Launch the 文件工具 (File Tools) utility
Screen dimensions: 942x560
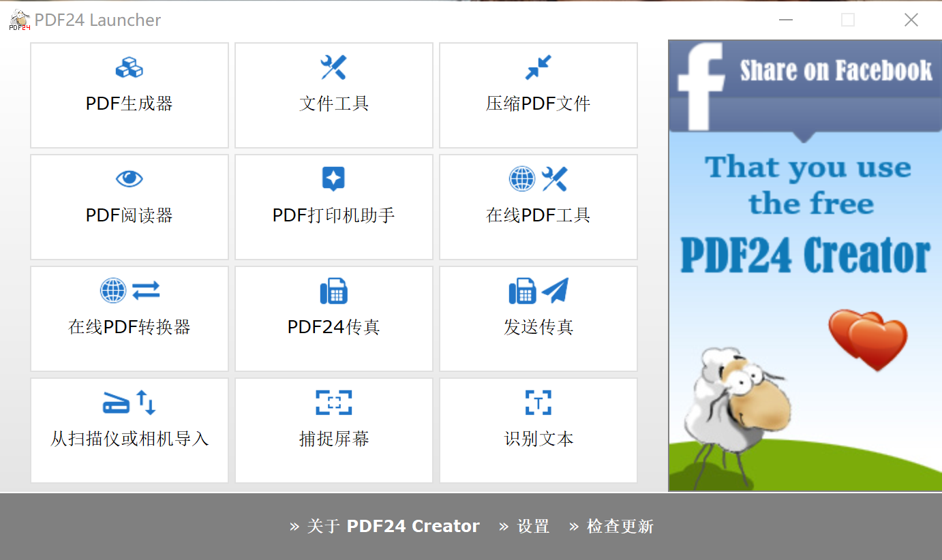click(x=333, y=95)
